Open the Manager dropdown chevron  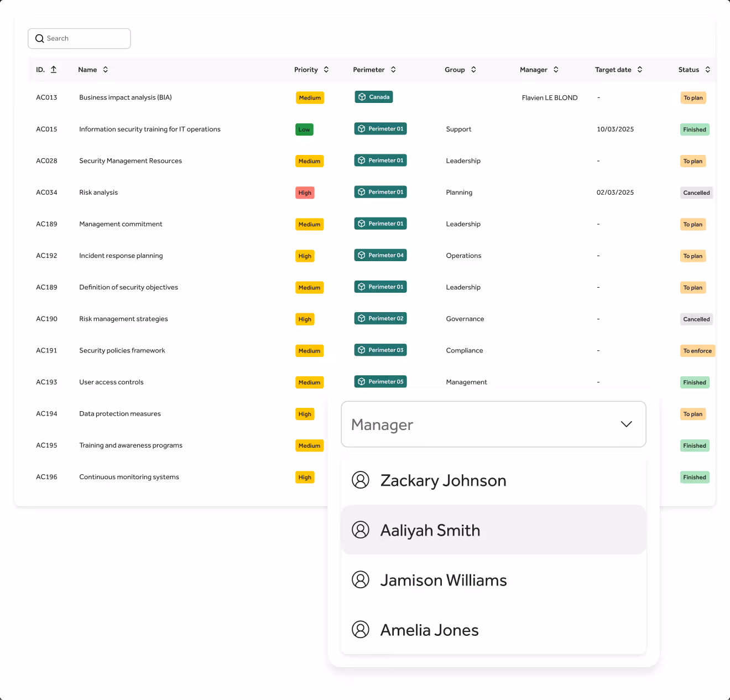coord(626,424)
